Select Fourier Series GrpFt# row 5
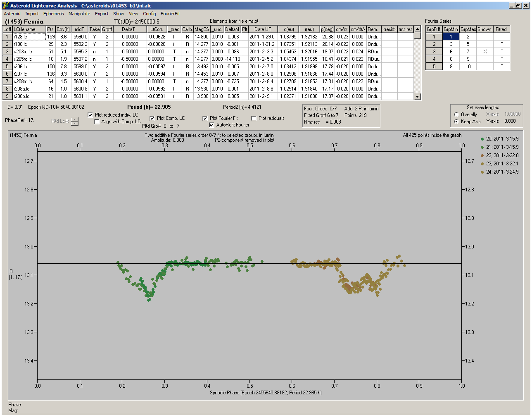This screenshot has width=532, height=415. tap(434, 67)
